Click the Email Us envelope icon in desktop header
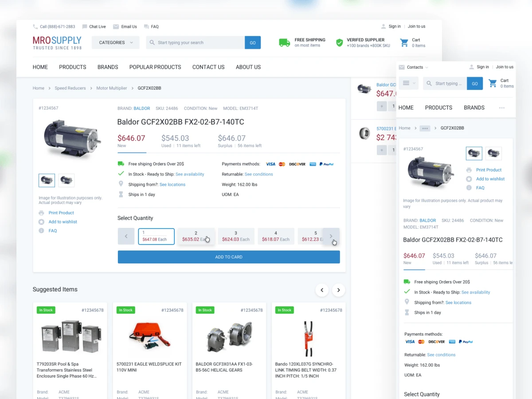The width and height of the screenshot is (532, 399). click(116, 27)
